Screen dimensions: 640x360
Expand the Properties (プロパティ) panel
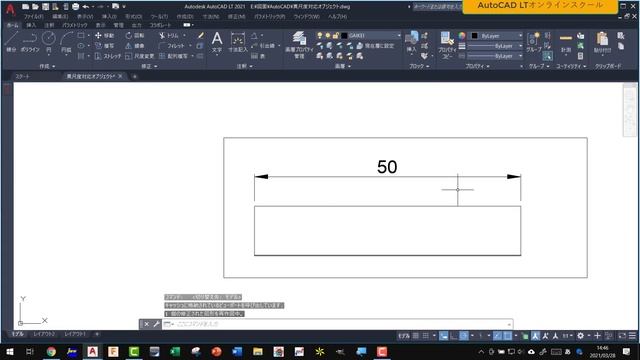[x=478, y=66]
